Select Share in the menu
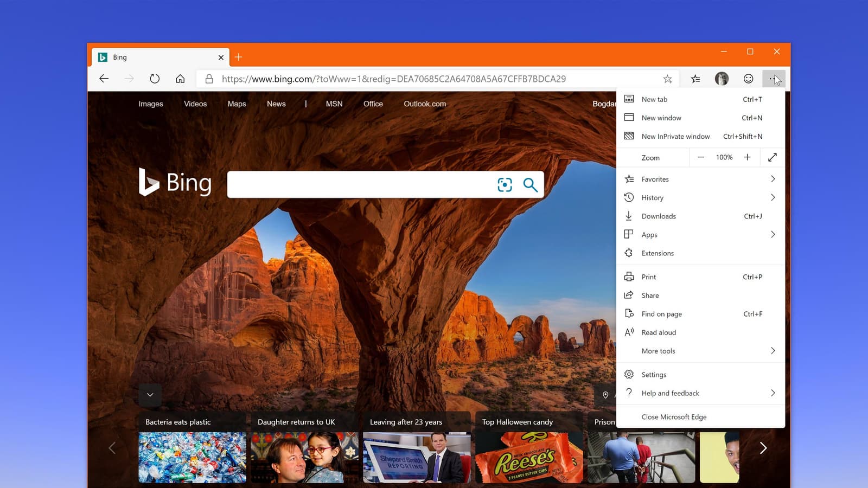Viewport: 868px width, 488px height. pos(701,295)
